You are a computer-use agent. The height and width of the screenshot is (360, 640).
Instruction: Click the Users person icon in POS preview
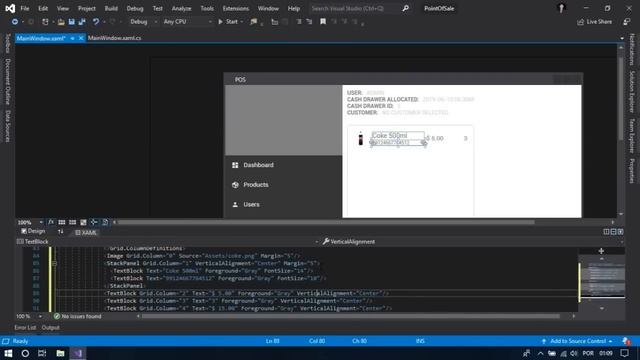click(x=235, y=204)
